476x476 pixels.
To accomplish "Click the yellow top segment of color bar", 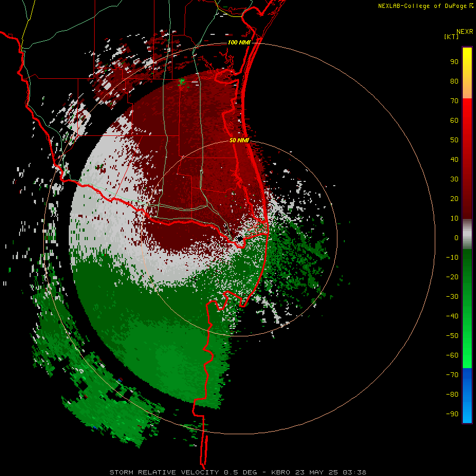I will tap(467, 73).
